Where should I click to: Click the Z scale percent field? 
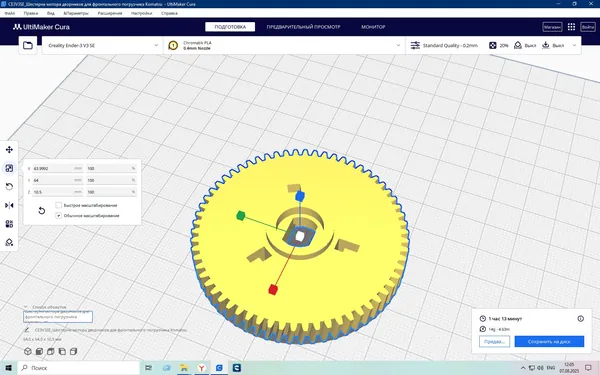pos(111,192)
